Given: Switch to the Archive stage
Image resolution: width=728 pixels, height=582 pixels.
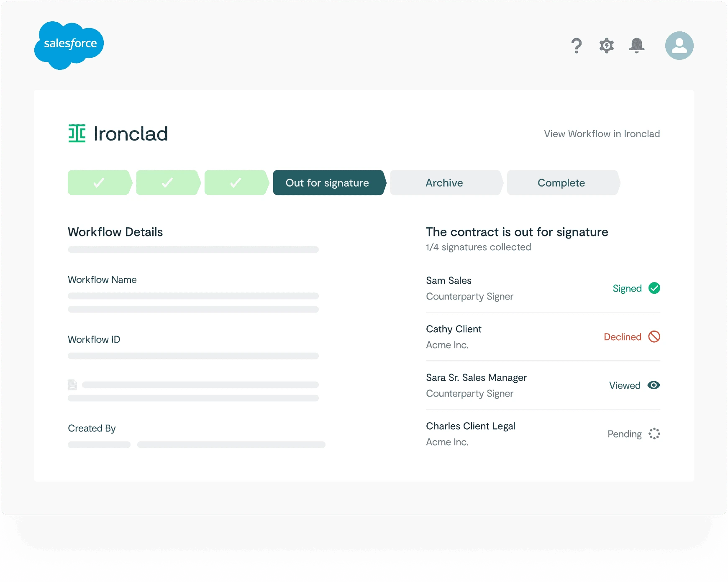Looking at the screenshot, I should pos(444,182).
